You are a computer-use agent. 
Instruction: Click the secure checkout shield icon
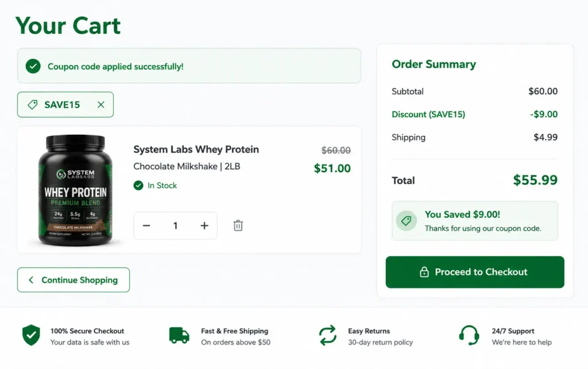click(31, 335)
